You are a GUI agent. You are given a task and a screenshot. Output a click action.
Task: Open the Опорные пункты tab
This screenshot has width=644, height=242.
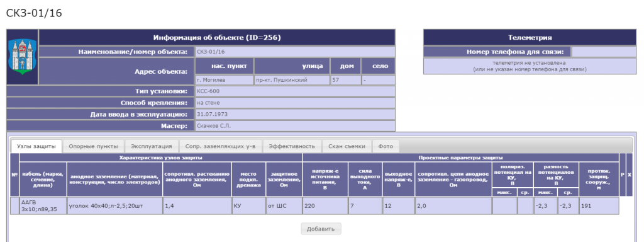pyautogui.click(x=96, y=146)
